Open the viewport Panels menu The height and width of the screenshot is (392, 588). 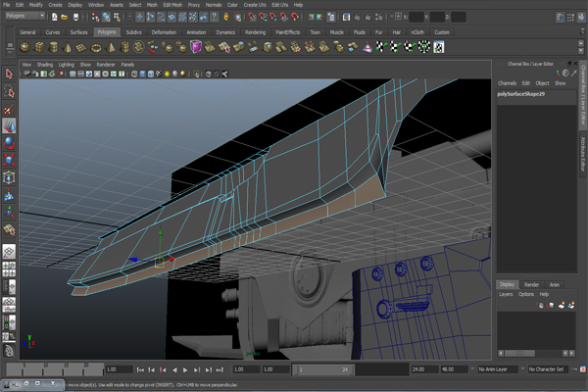pos(127,65)
